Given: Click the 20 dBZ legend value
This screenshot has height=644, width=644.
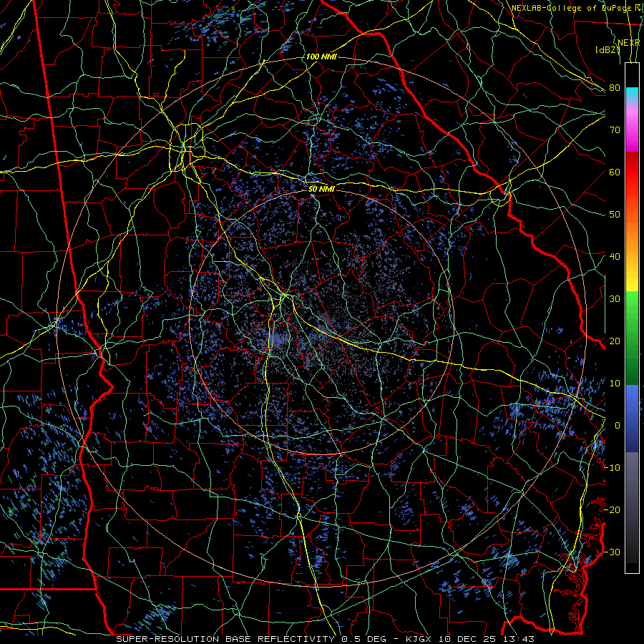Looking at the screenshot, I should click(615, 341).
